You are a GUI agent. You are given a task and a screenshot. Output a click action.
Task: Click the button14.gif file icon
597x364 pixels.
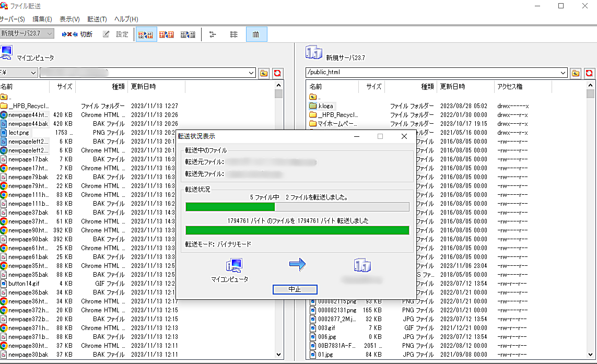4,284
